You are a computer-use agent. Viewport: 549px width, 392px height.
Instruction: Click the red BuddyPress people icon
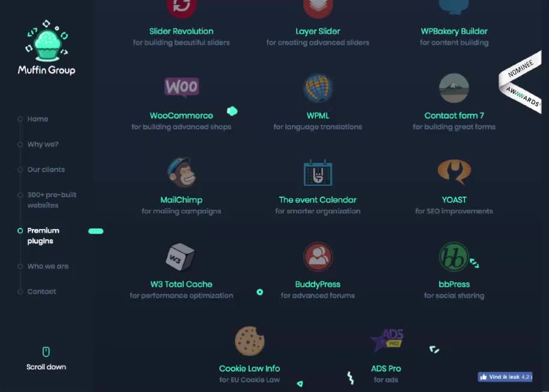[x=318, y=257]
